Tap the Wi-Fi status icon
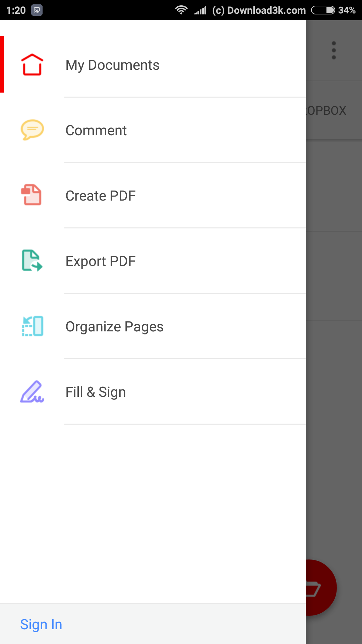 point(181,10)
